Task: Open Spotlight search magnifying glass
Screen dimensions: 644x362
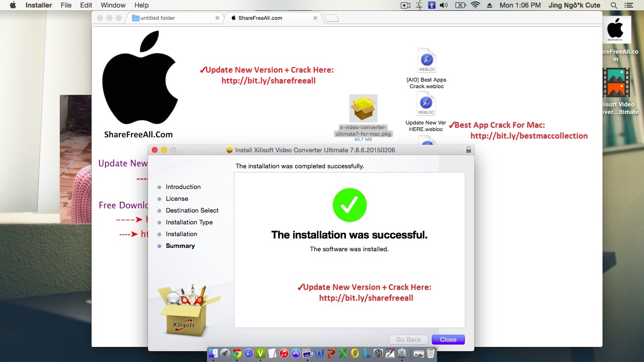Action: 614,5
